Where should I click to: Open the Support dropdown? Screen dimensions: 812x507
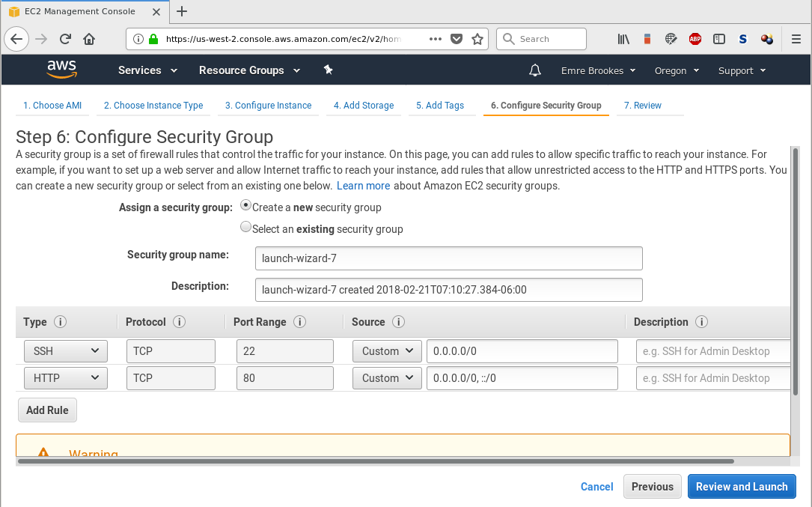click(742, 70)
